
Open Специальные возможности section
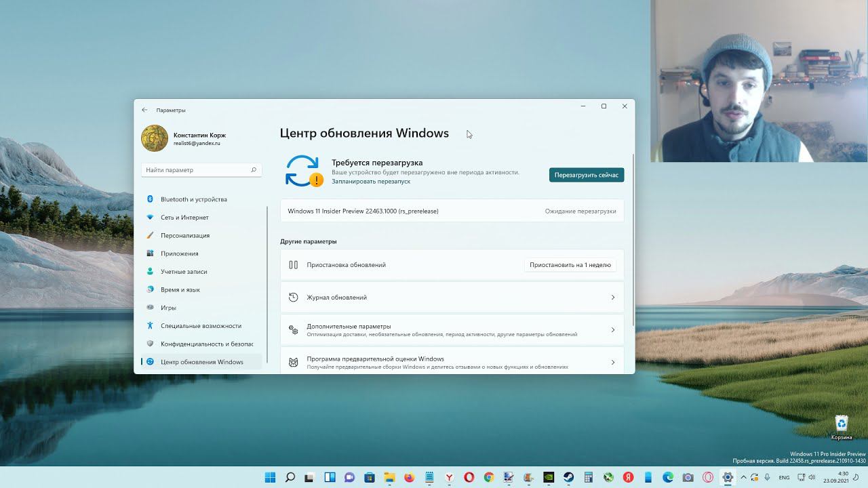[x=202, y=326]
